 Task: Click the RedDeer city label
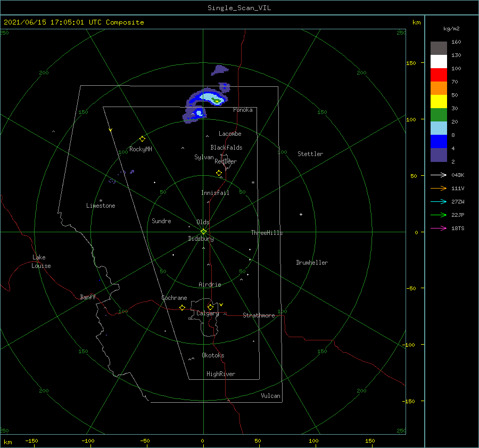[x=226, y=161]
